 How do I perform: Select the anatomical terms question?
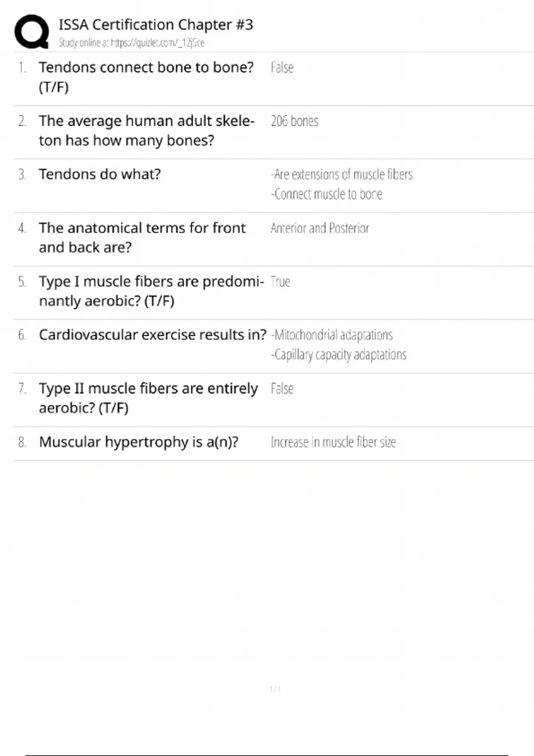(x=142, y=237)
